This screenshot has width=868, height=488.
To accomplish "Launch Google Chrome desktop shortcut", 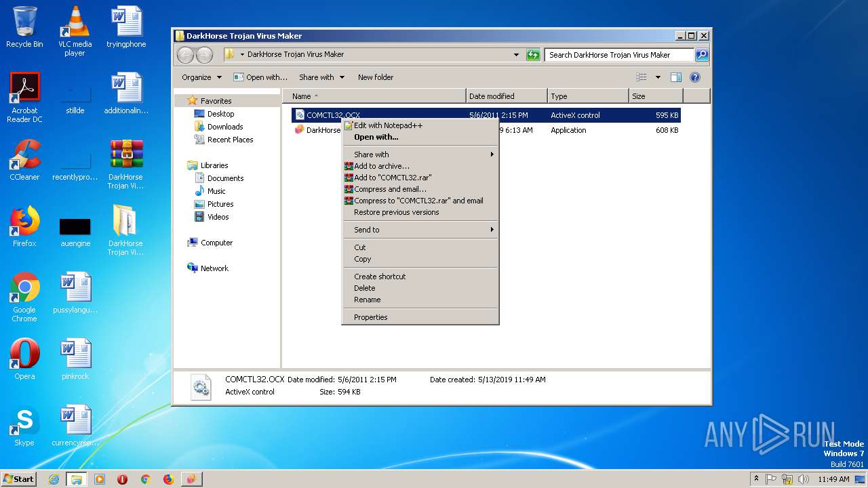I will tap(24, 297).
